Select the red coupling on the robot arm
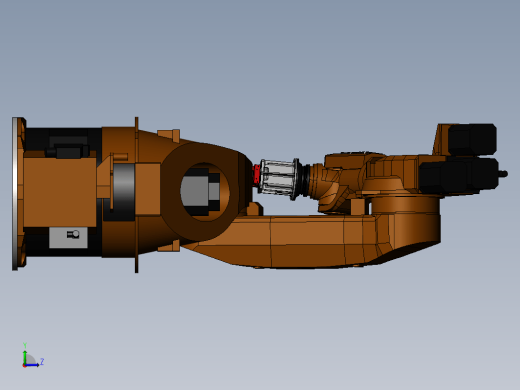The width and height of the screenshot is (520, 390). (256, 175)
